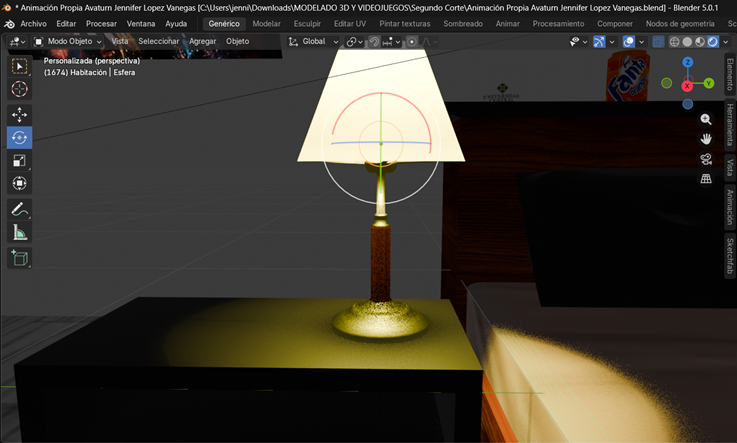Select the Annotate pencil tool
The image size is (737, 443).
(19, 209)
